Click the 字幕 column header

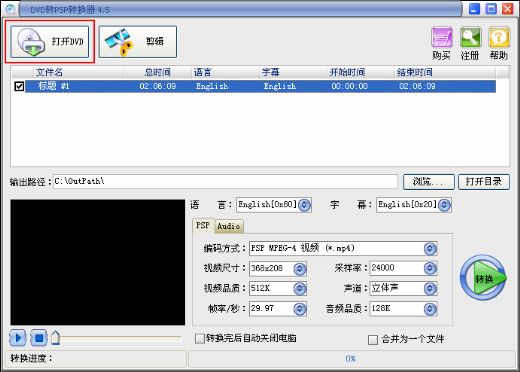tap(270, 72)
